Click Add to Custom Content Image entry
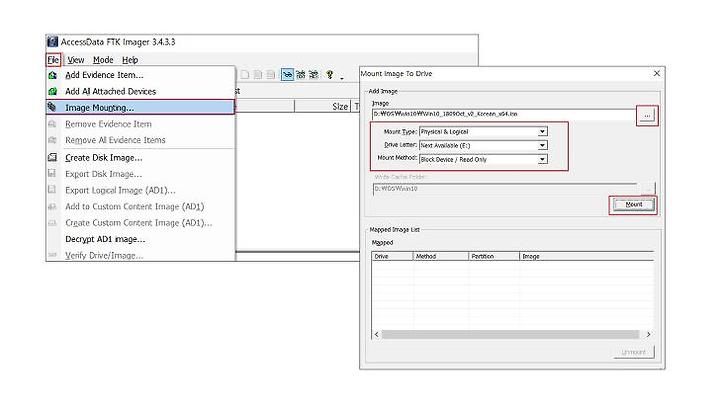Image resolution: width=720 pixels, height=404 pixels. point(141,207)
